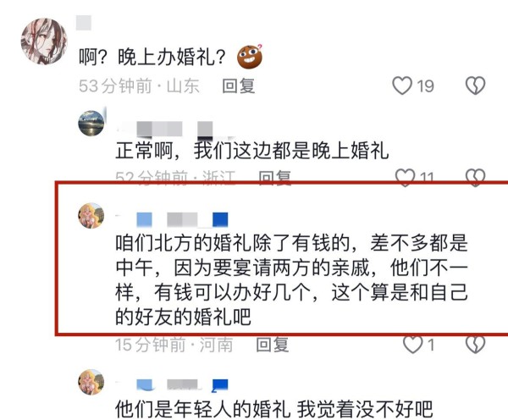Viewport: 508px width, 420px height.
Task: Like the 浙江 reply with 11 likes
Action: point(405,177)
